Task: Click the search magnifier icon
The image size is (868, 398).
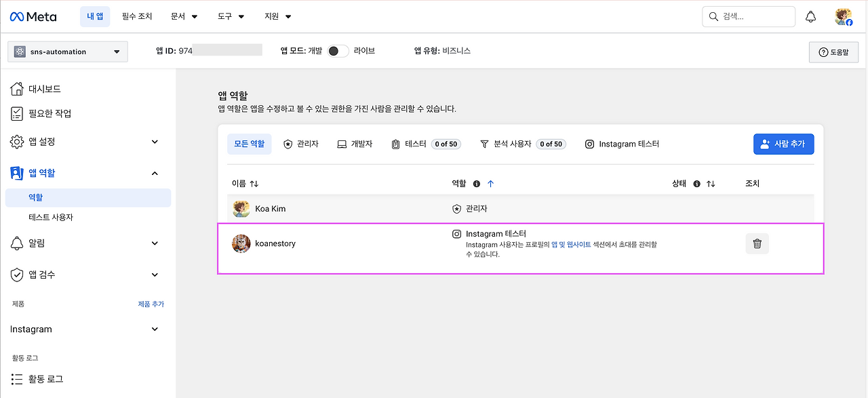Action: pos(713,16)
